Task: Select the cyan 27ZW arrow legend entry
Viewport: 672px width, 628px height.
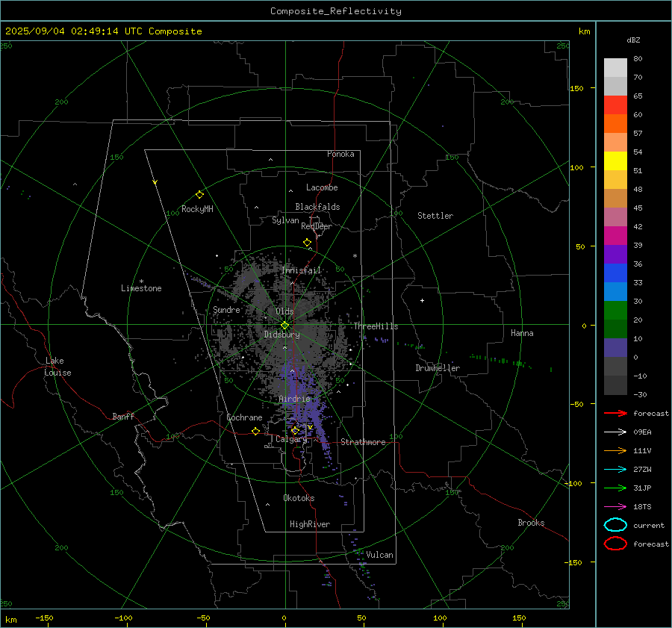Action: click(x=615, y=470)
